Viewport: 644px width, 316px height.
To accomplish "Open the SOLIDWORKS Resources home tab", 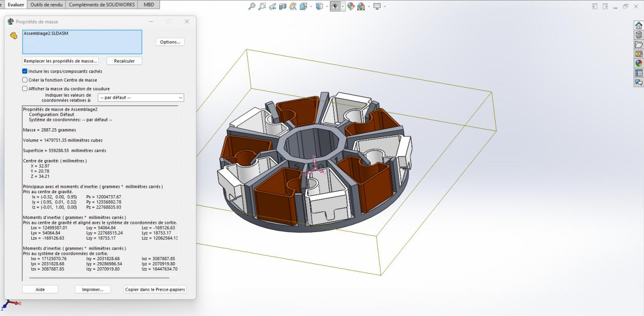I will (638, 26).
